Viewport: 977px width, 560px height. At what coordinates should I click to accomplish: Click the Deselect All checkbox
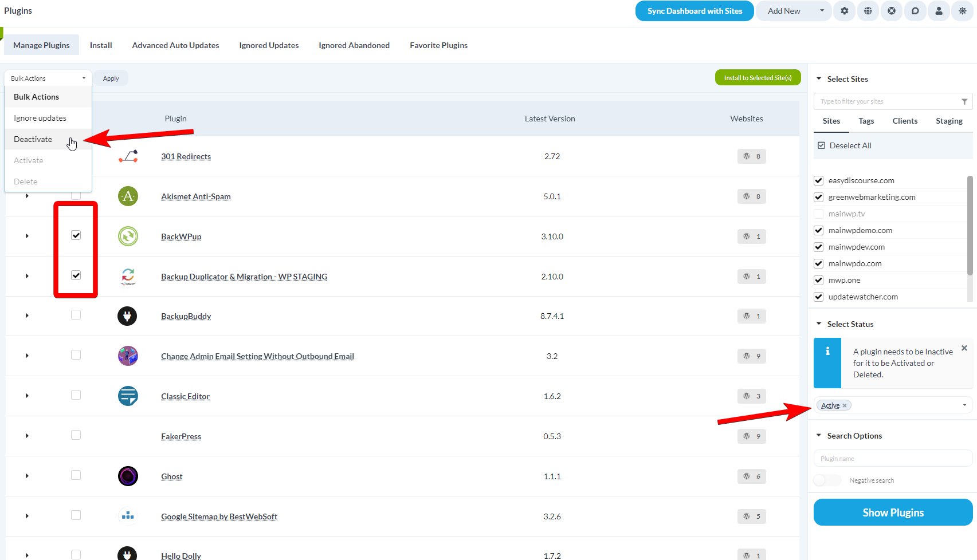click(x=821, y=145)
